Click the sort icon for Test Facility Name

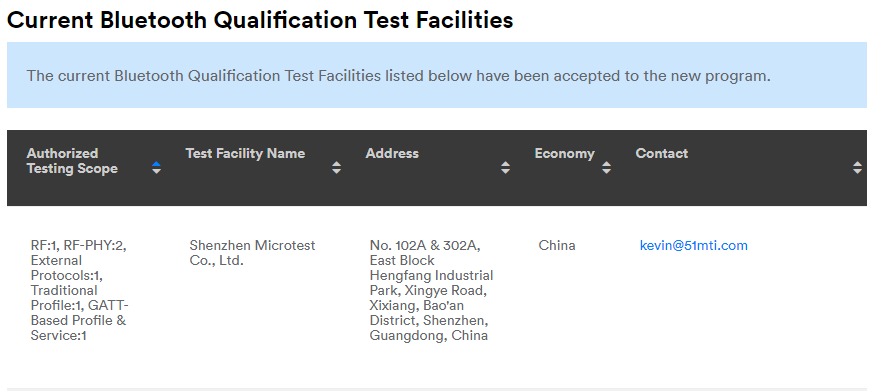tap(336, 168)
